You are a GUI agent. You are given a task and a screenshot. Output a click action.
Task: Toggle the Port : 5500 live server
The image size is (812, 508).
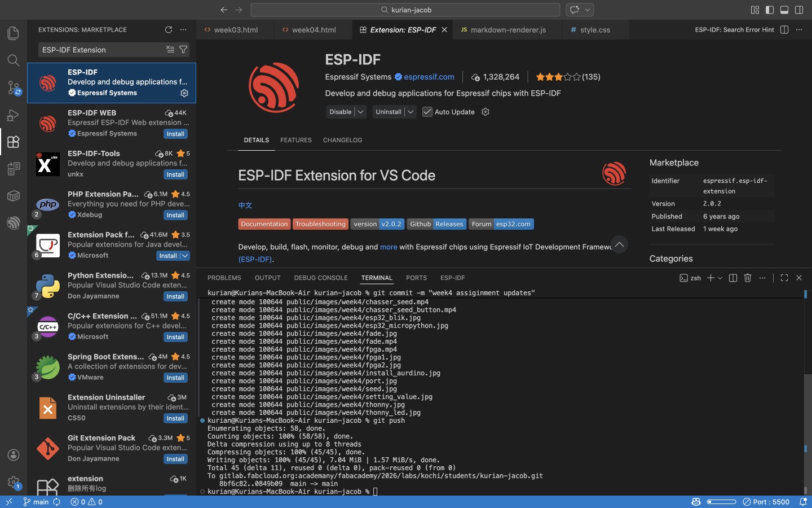[x=766, y=502]
